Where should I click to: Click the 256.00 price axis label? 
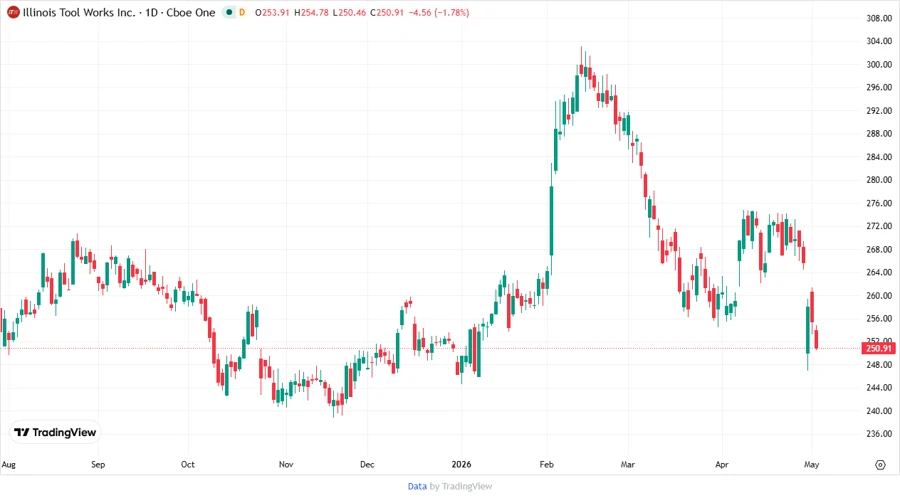(879, 318)
